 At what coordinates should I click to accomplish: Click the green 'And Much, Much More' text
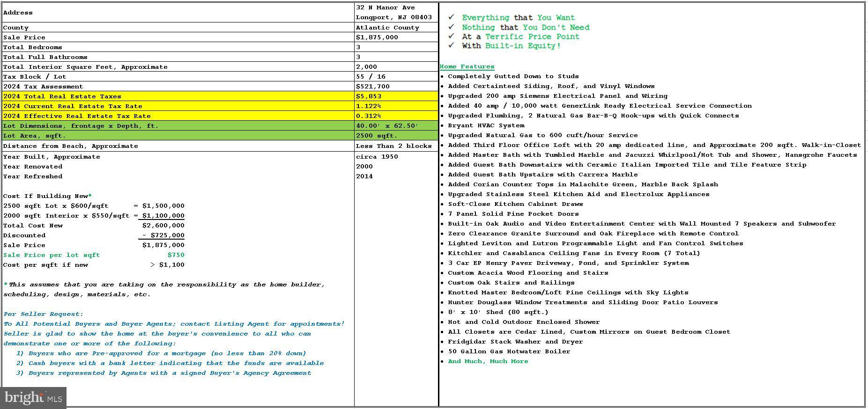(x=488, y=361)
